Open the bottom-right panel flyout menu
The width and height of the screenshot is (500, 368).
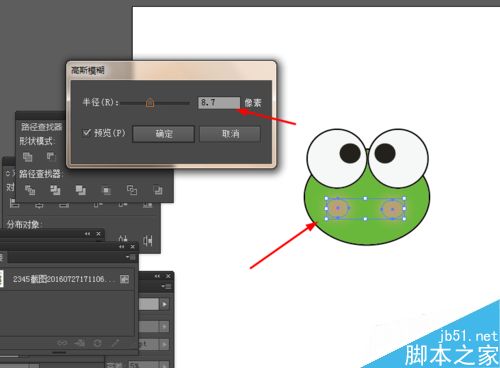166,286
